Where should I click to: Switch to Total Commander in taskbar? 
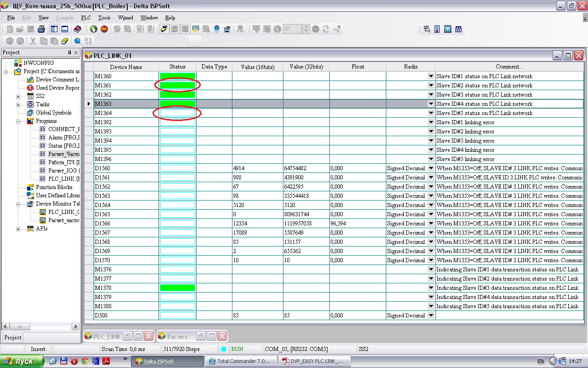click(240, 361)
